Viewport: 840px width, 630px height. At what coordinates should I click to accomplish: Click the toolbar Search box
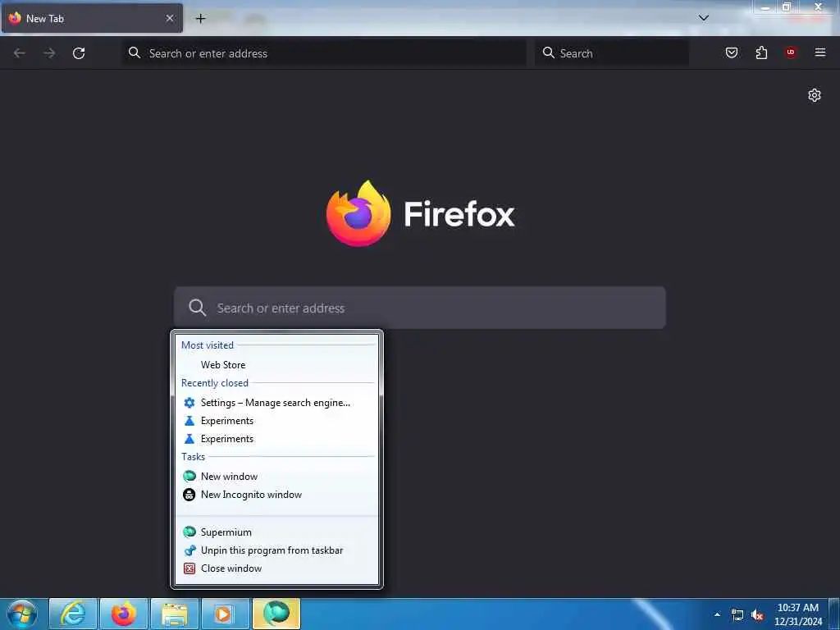tap(612, 53)
